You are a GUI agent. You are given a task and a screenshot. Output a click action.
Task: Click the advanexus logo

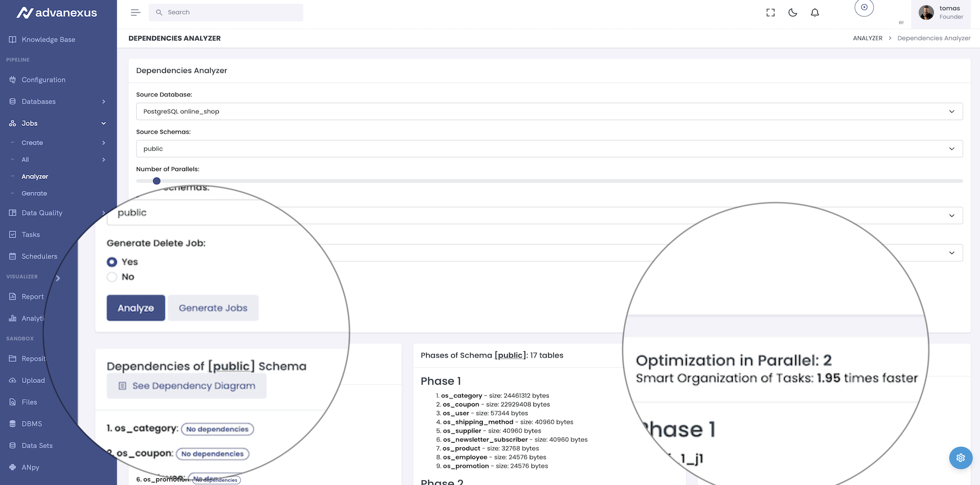[57, 13]
